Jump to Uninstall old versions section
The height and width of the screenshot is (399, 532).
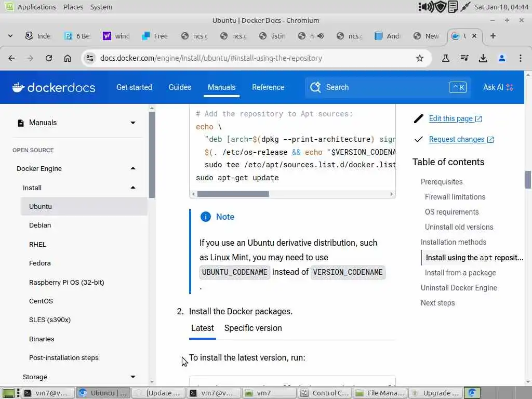459,228
